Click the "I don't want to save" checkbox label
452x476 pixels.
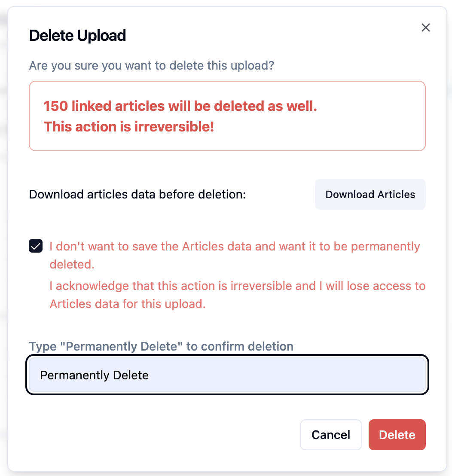235,247
